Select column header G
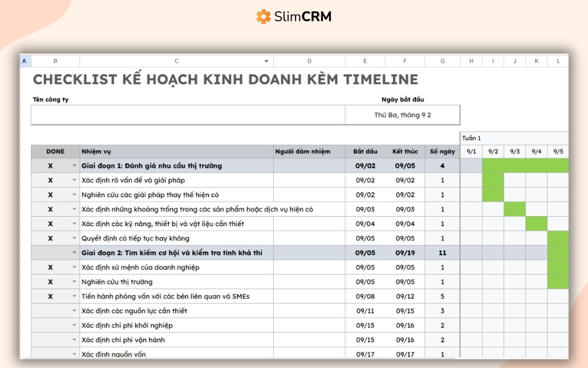 tap(443, 61)
